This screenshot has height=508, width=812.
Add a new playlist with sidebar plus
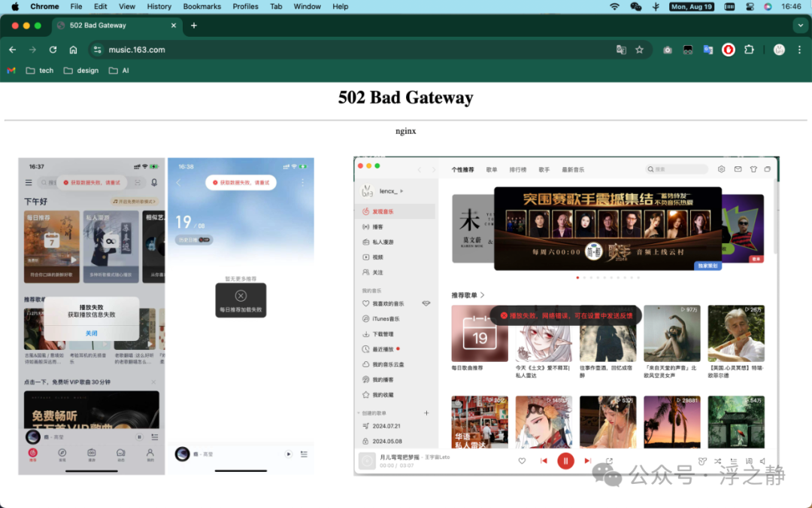coord(426,413)
